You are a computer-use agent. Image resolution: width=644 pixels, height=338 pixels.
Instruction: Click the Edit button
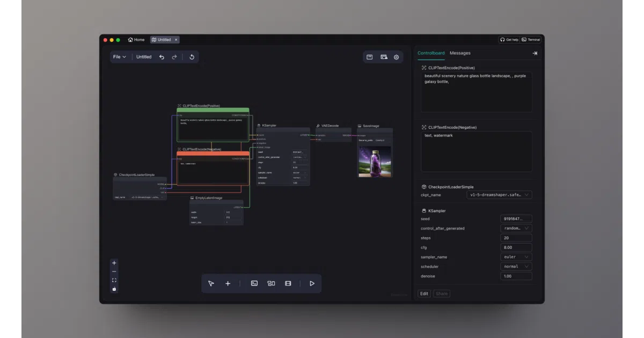(424, 293)
